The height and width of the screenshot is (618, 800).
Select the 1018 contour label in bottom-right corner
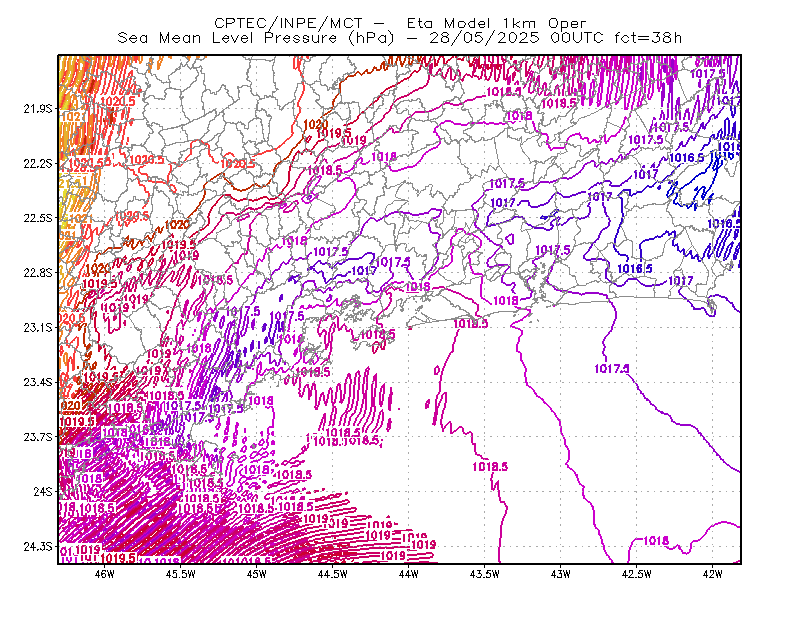point(656,541)
